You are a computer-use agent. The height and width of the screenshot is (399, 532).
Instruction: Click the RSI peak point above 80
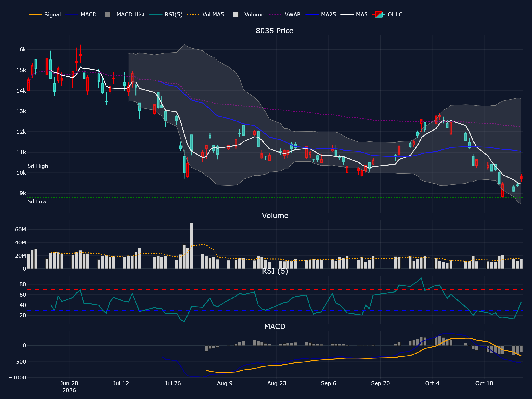click(x=421, y=278)
